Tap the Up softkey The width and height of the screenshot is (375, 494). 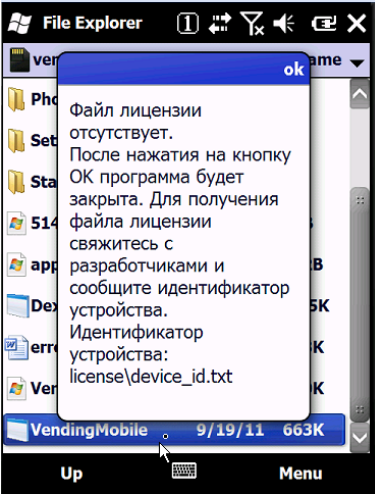[x=72, y=474]
